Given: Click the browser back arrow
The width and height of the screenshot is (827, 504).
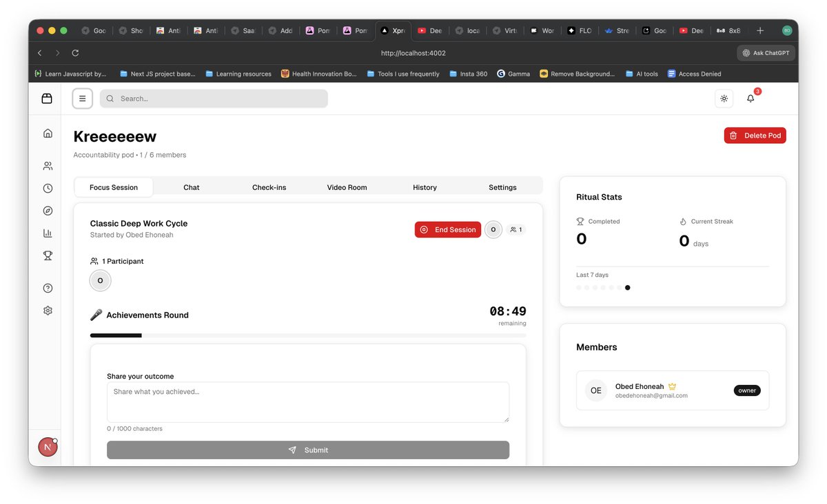Looking at the screenshot, I should coord(39,52).
